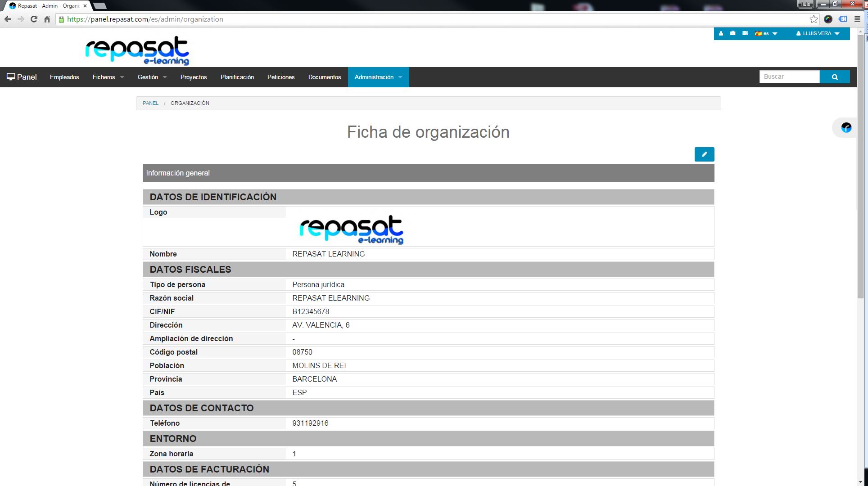Click the Chrome profile 'lluis' button
This screenshot has width=868, height=486.
pos(805,4)
